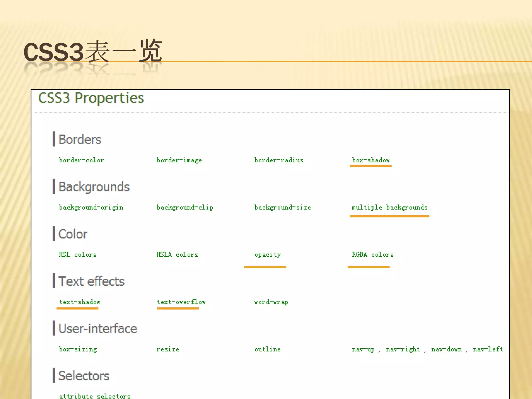The width and height of the screenshot is (532, 399).
Task: Click the Text effects section heading
Action: click(91, 281)
